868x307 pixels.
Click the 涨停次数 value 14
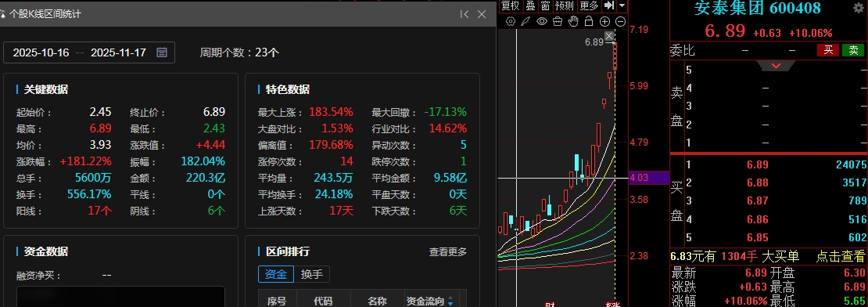[347, 162]
